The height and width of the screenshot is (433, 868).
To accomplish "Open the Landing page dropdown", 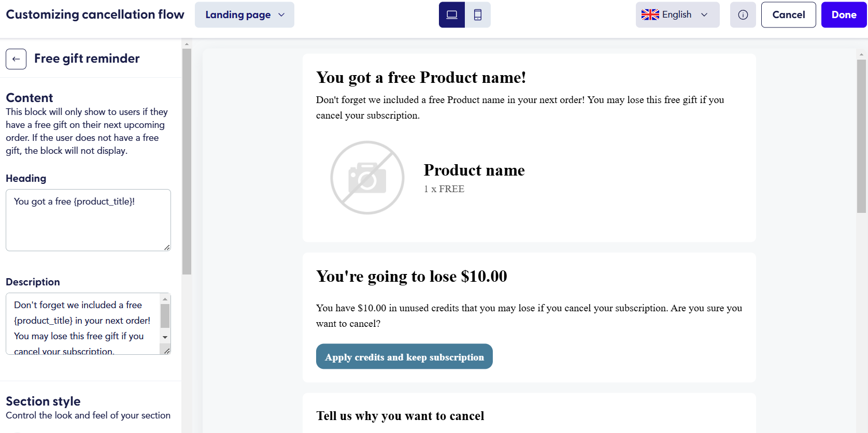I will pyautogui.click(x=245, y=15).
